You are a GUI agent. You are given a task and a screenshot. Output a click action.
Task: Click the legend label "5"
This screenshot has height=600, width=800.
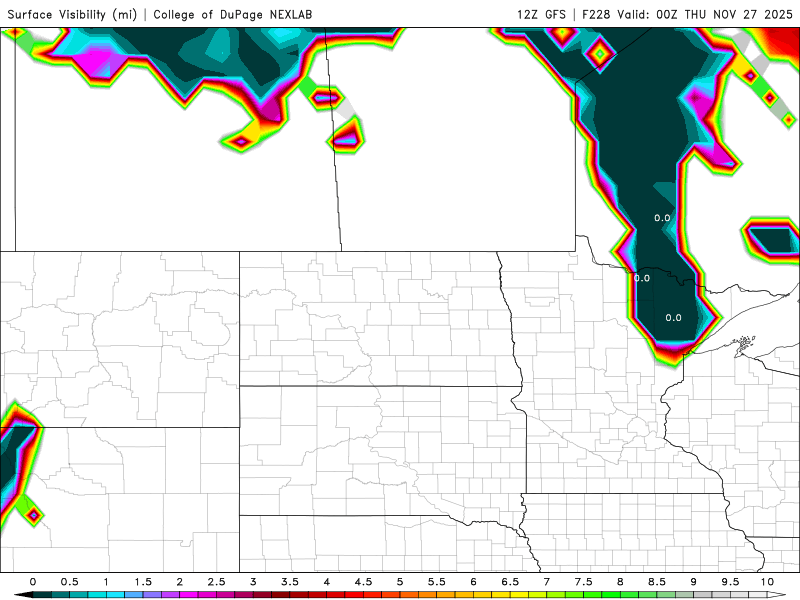pyautogui.click(x=400, y=582)
